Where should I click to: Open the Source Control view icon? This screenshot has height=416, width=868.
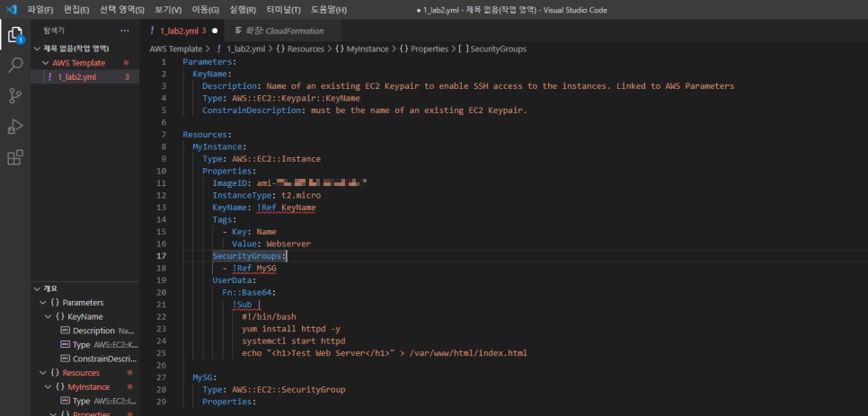point(15,96)
